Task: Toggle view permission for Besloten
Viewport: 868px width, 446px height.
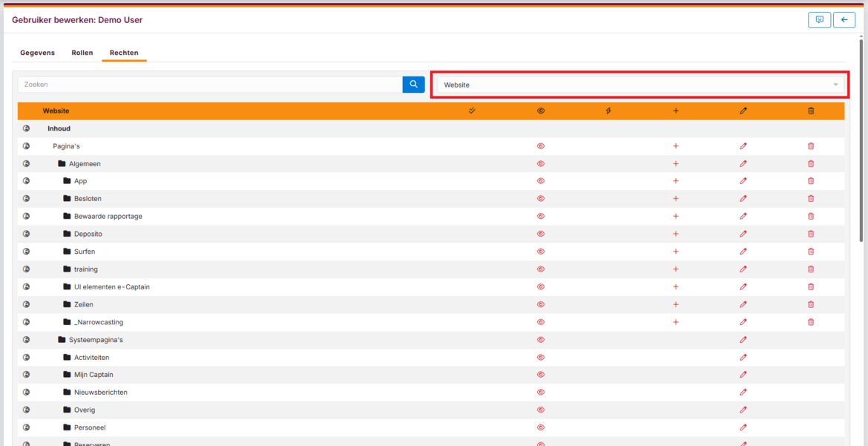Action: click(x=541, y=199)
